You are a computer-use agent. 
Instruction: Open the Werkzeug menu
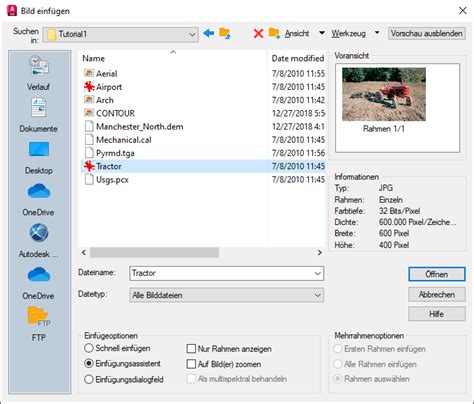pos(348,33)
